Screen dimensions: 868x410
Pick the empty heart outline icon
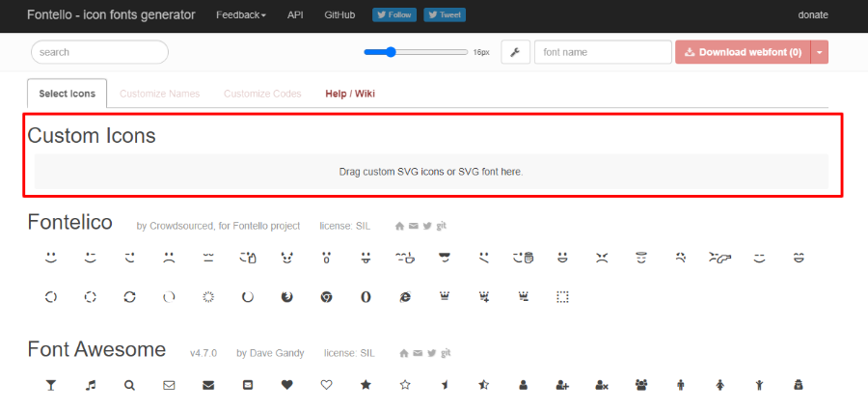coord(326,385)
